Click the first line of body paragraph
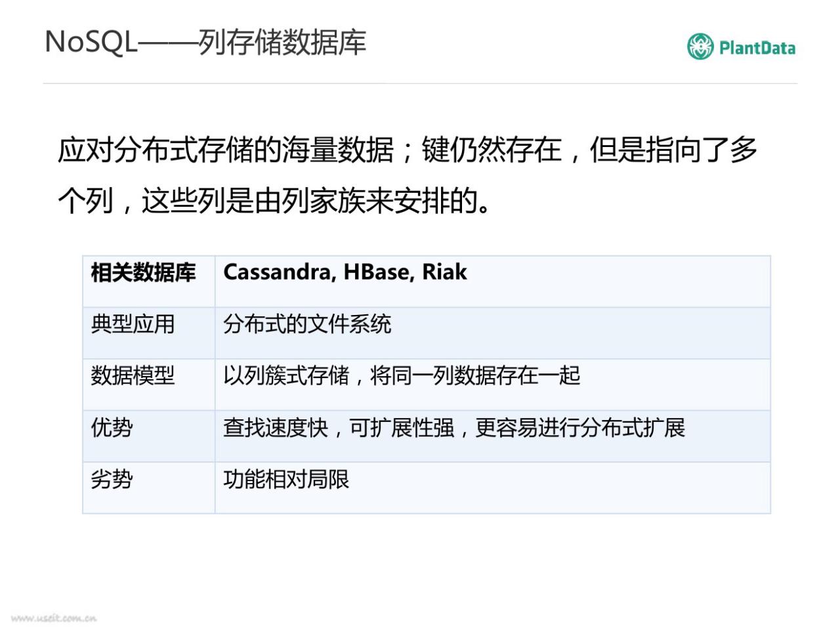The height and width of the screenshot is (630, 840). [x=407, y=150]
